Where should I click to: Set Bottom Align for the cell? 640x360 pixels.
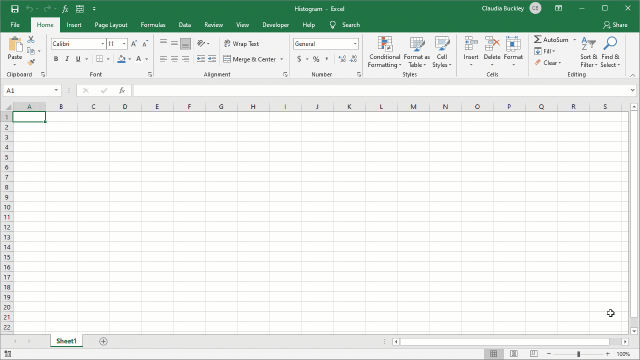click(185, 43)
